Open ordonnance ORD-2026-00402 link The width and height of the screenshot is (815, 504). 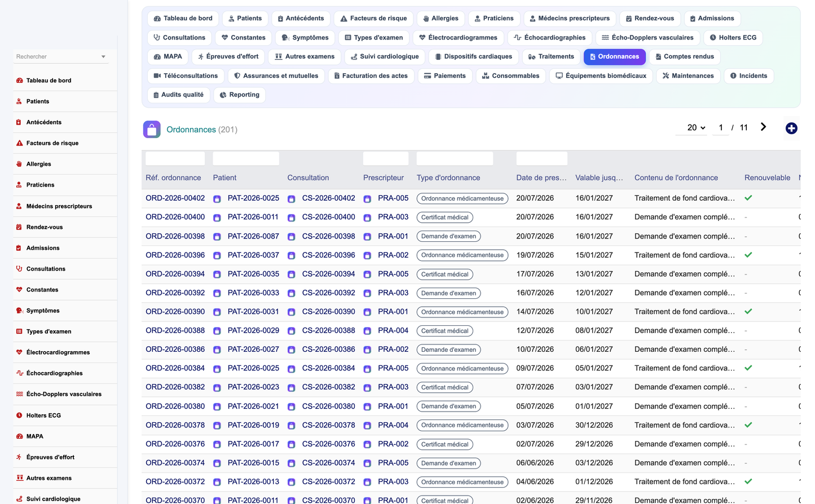click(x=175, y=198)
